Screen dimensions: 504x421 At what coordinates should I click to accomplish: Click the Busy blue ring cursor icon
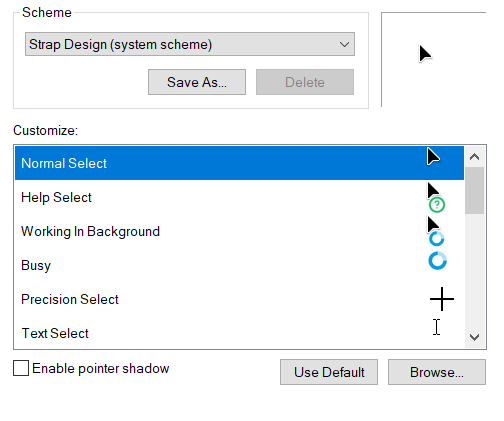(437, 261)
